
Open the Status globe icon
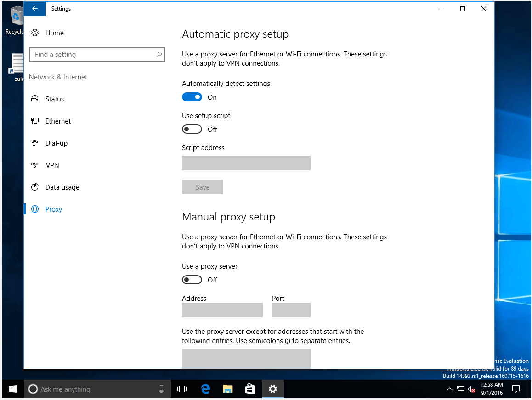coord(34,99)
